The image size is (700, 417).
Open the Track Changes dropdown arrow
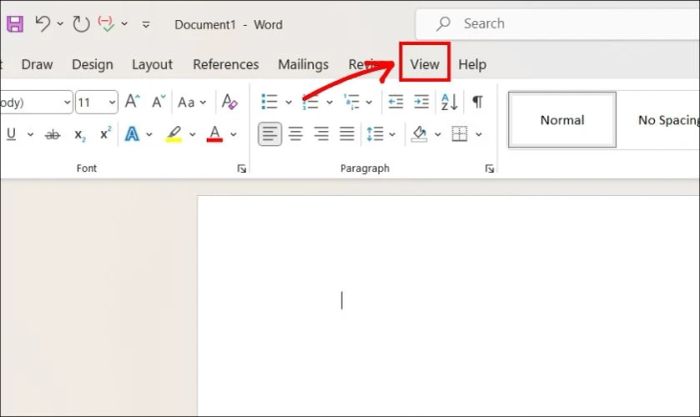(x=125, y=24)
